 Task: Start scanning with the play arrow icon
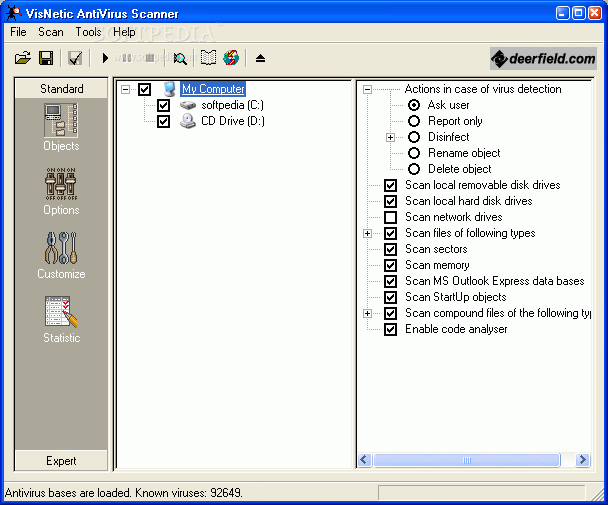coord(105,58)
